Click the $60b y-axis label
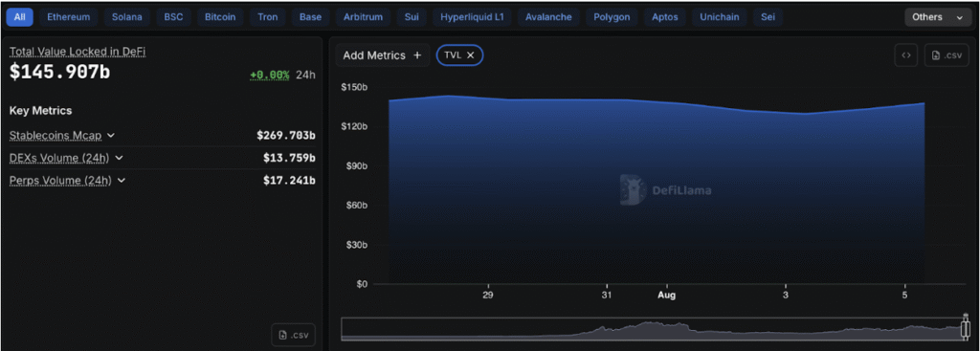This screenshot has height=351, width=980. [356, 206]
